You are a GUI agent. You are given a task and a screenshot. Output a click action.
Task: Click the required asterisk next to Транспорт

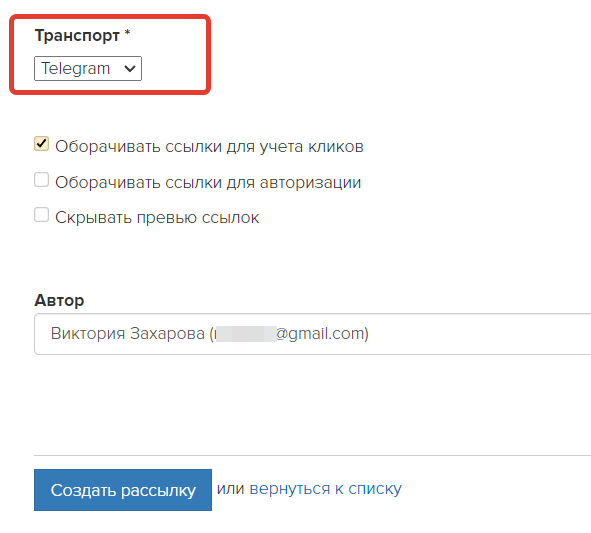[x=127, y=33]
